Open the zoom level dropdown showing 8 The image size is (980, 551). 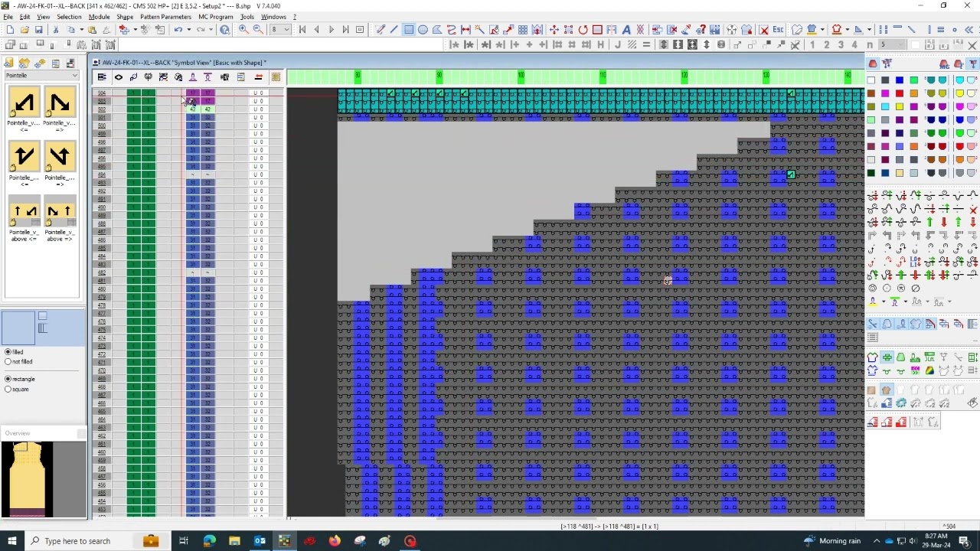click(x=286, y=30)
